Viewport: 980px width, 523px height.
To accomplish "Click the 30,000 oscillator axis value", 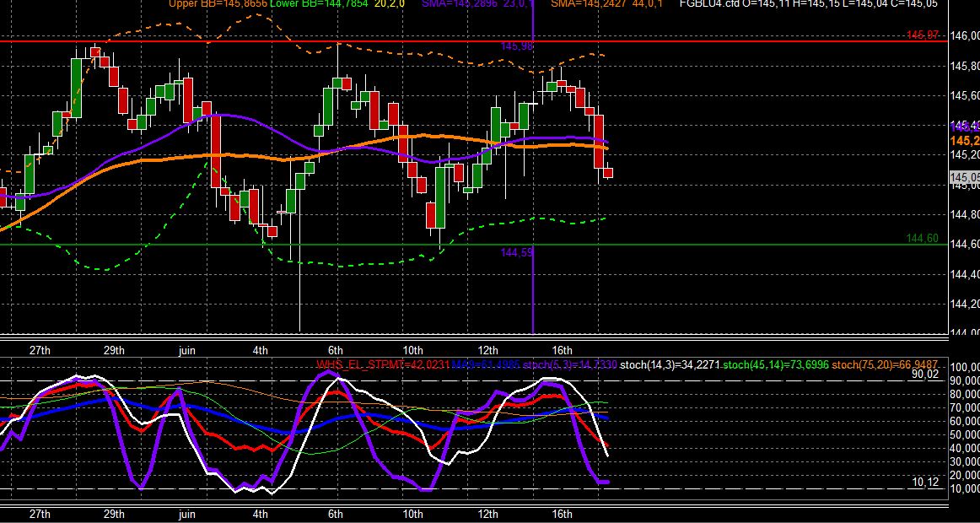I will pos(964,461).
